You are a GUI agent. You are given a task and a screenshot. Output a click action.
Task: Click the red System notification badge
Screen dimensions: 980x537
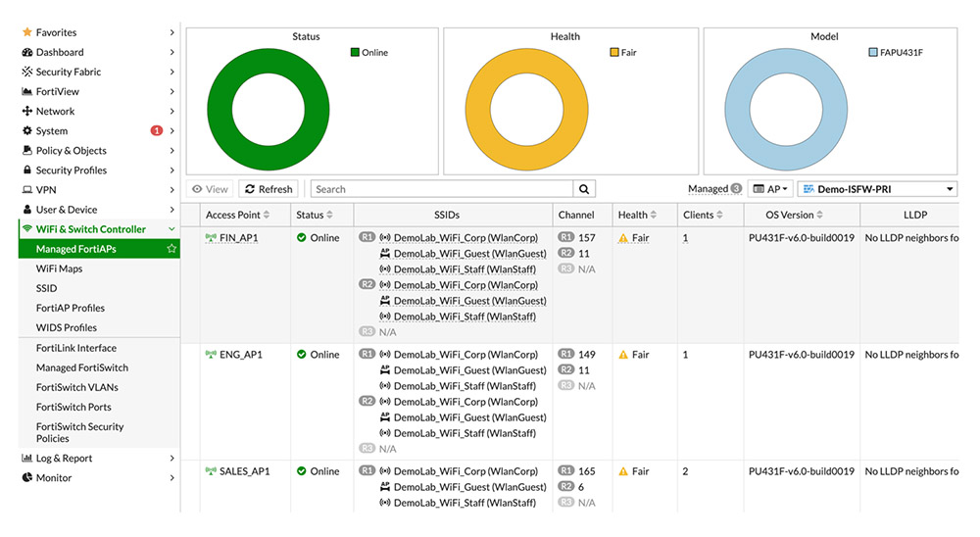pos(156,131)
